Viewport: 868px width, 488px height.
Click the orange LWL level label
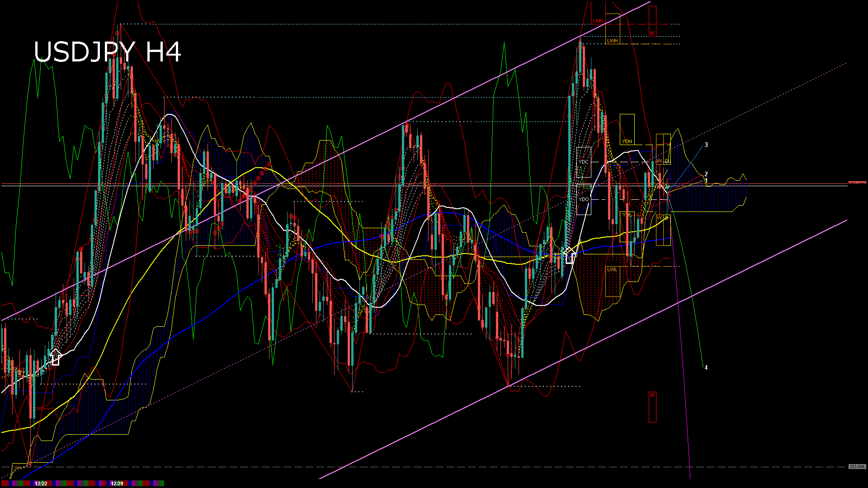[x=612, y=269]
